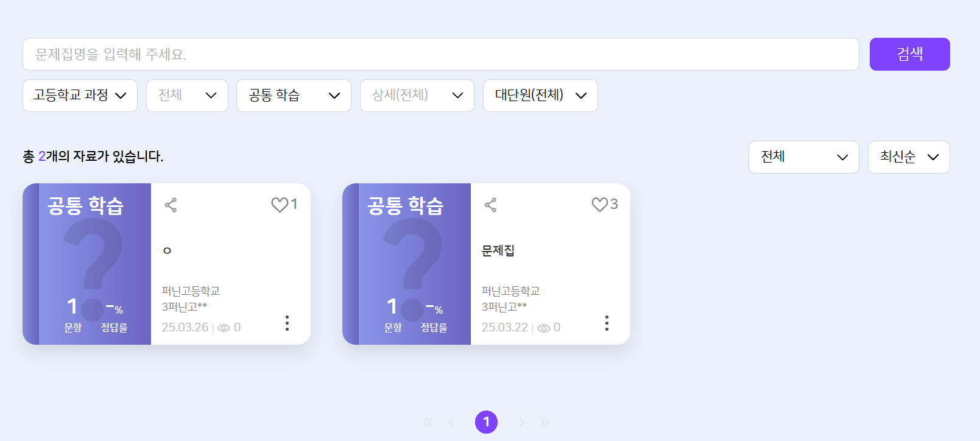Click share icon on the 'ㅇ' card
This screenshot has height=441, width=980.
coord(171,205)
